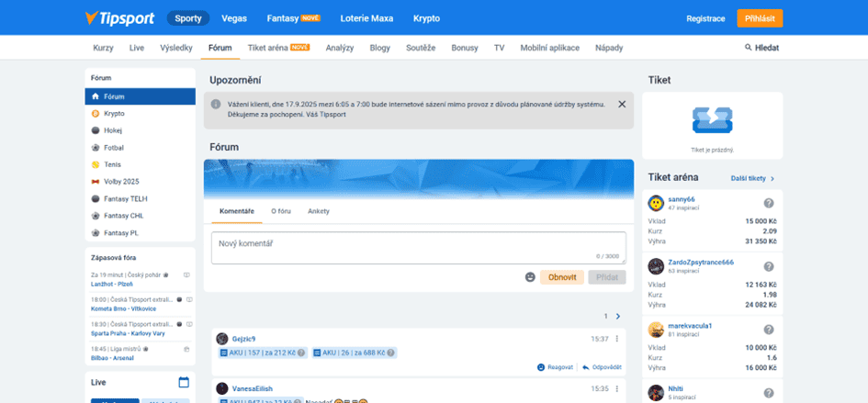Click the Obnovit button
This screenshot has height=403, width=868.
tap(562, 277)
